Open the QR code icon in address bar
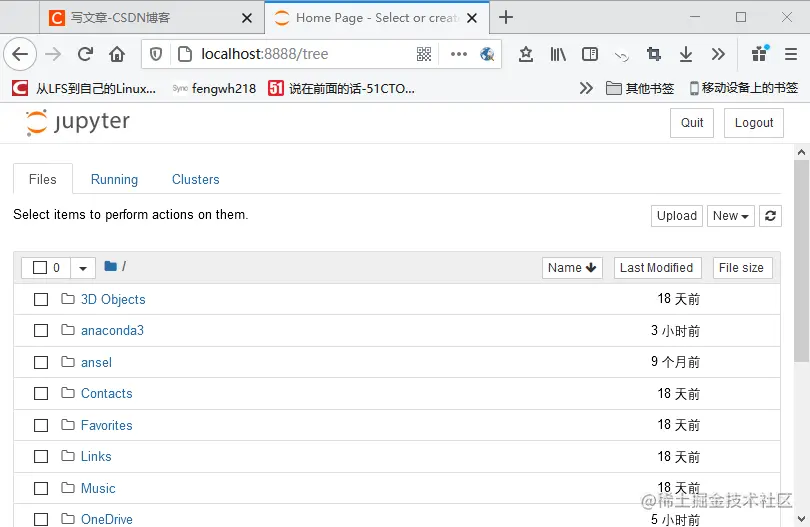This screenshot has height=527, width=810. 424,54
